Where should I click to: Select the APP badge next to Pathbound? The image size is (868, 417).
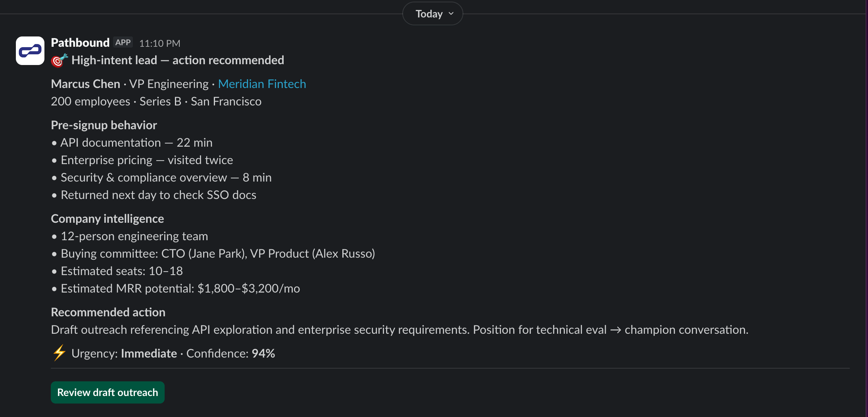point(123,42)
